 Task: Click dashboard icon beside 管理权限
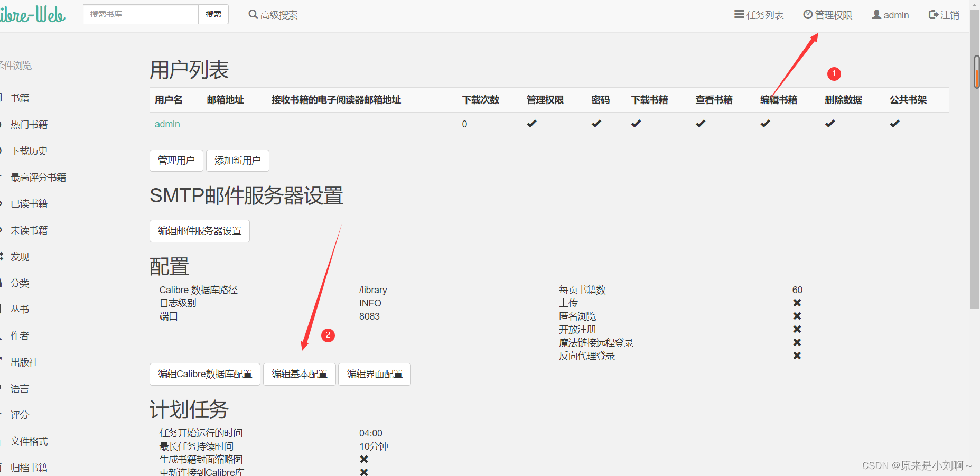coord(808,14)
